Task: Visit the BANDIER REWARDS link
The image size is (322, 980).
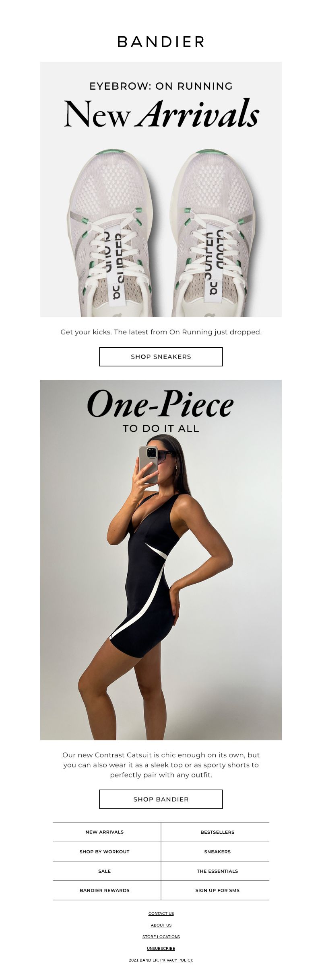Action: [x=105, y=890]
